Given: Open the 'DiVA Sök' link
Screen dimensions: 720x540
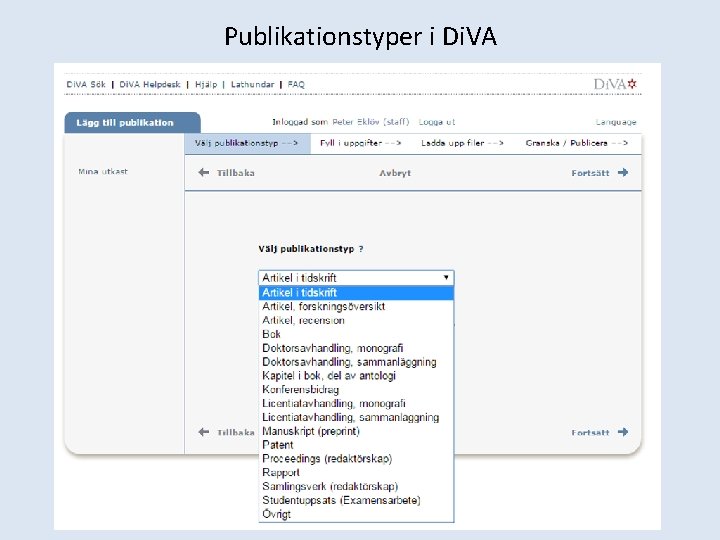Looking at the screenshot, I should click(86, 84).
